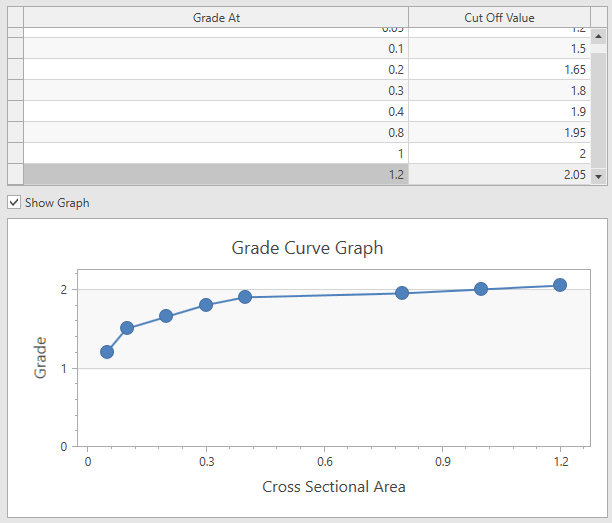Sort by the Grade At column header
The height and width of the screenshot is (523, 612).
pos(215,17)
